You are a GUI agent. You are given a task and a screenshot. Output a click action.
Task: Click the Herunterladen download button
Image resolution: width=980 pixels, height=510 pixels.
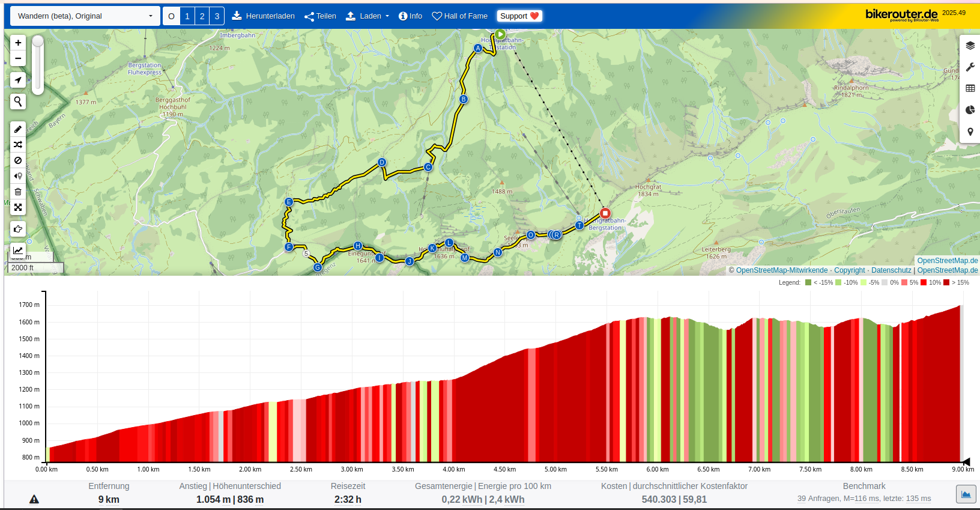[264, 16]
